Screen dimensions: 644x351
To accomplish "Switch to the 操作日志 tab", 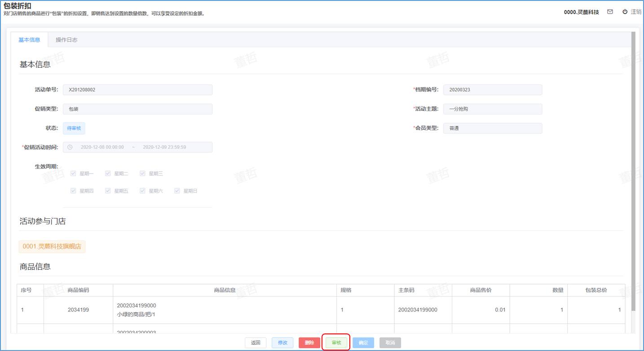I will click(66, 40).
